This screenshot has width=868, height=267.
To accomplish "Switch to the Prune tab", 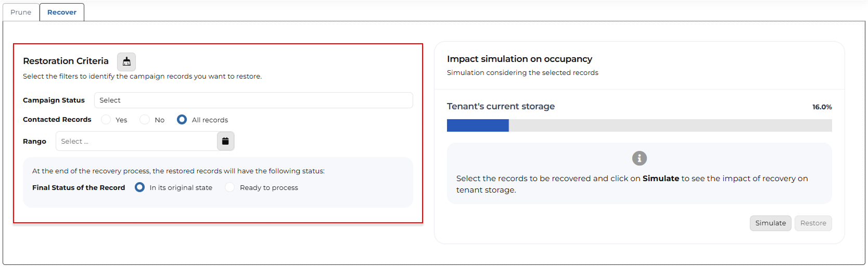I will click(x=21, y=12).
